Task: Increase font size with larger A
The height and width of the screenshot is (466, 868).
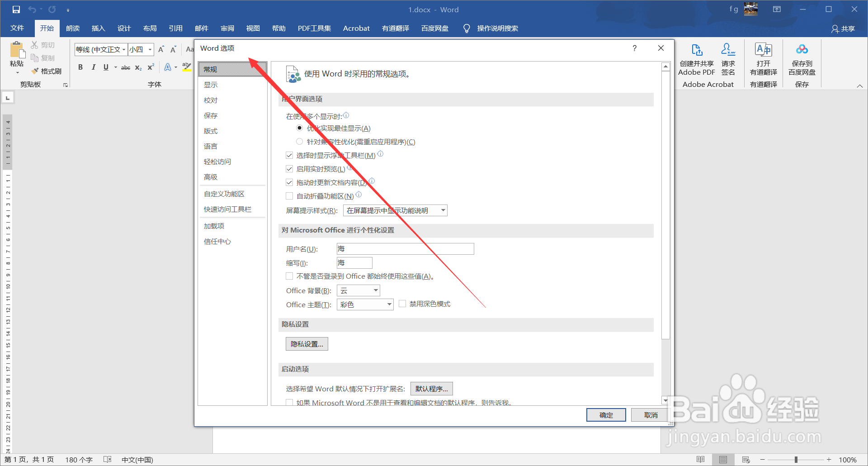Action: tap(161, 49)
